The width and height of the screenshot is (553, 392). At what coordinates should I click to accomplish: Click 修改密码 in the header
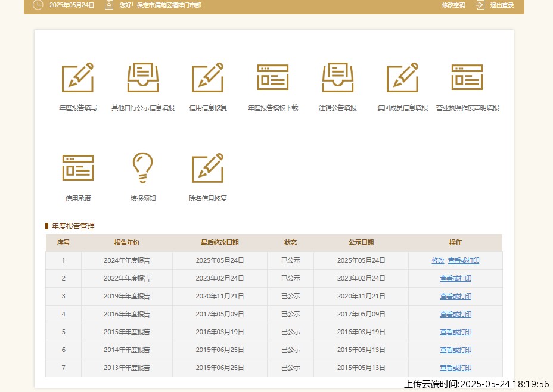coord(453,5)
